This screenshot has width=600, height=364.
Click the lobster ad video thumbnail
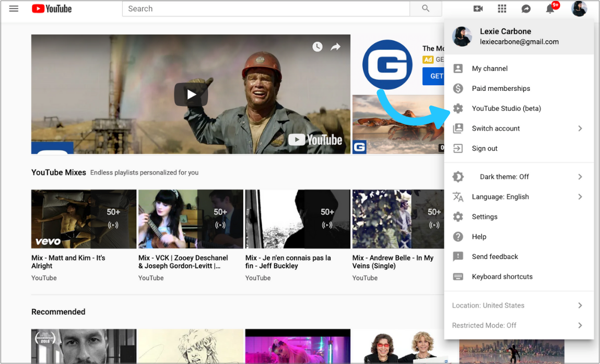point(398,124)
